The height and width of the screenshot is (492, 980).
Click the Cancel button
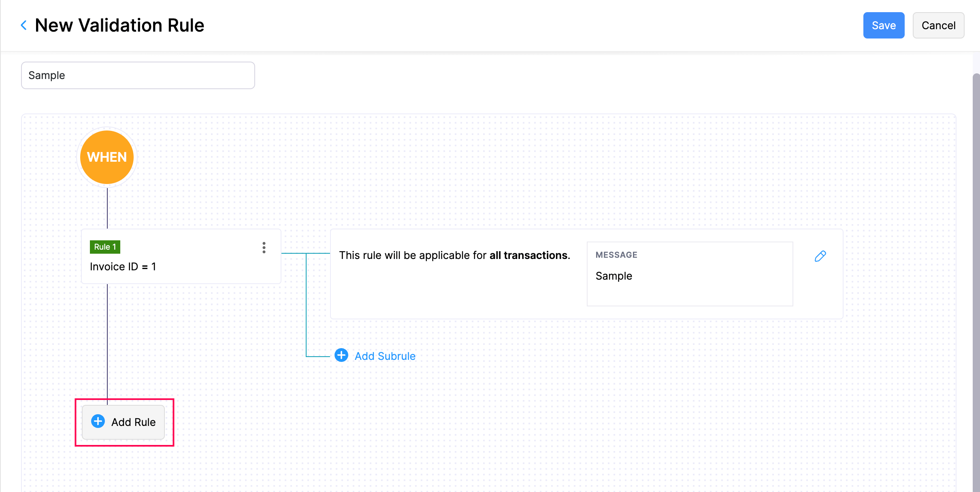tap(939, 25)
